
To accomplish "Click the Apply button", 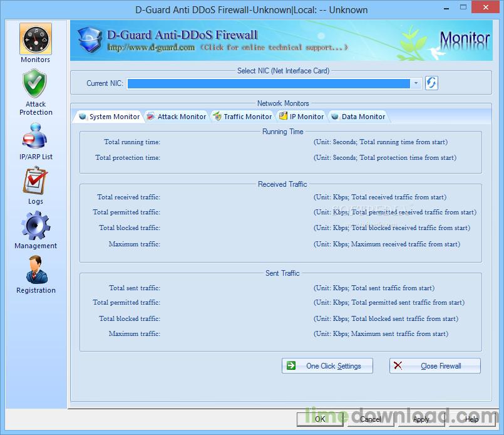I will click(x=421, y=419).
